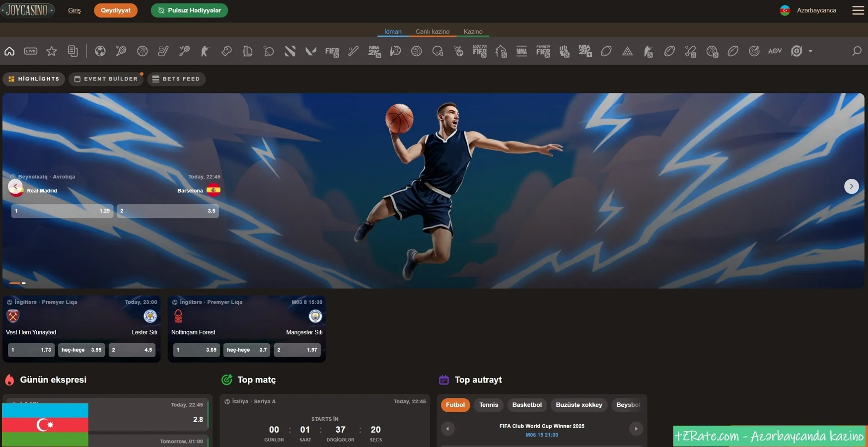Toggle Vest Hem Yunayted odds 1.73

[x=31, y=350]
